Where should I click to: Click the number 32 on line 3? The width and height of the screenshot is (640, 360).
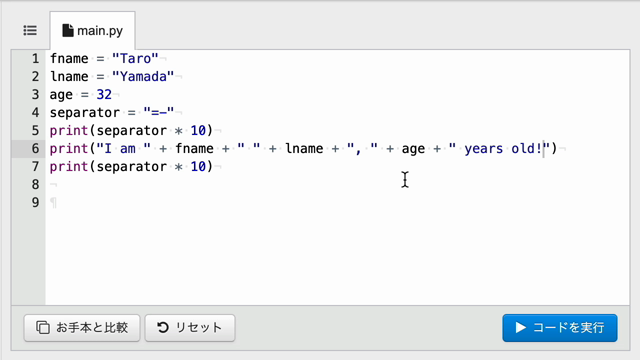pyautogui.click(x=104, y=95)
